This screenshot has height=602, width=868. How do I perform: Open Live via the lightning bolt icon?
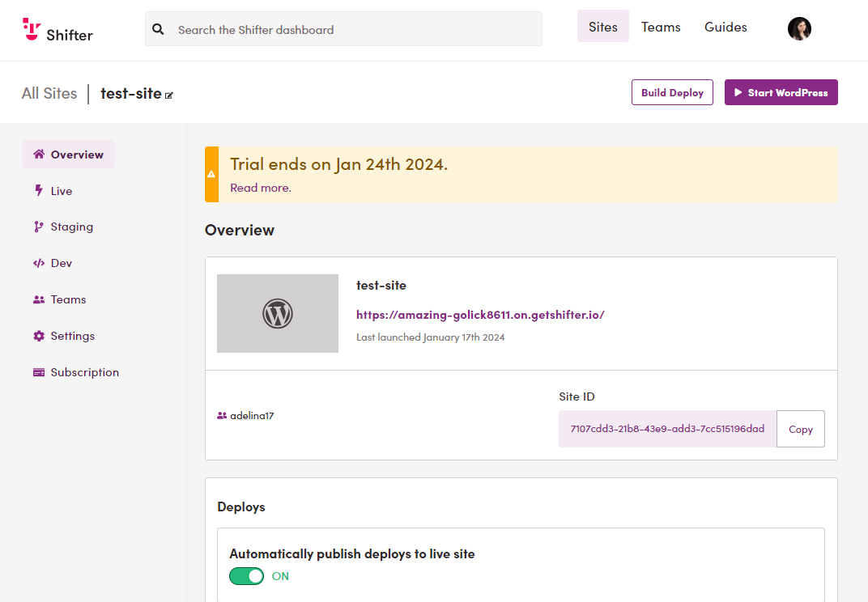click(39, 191)
